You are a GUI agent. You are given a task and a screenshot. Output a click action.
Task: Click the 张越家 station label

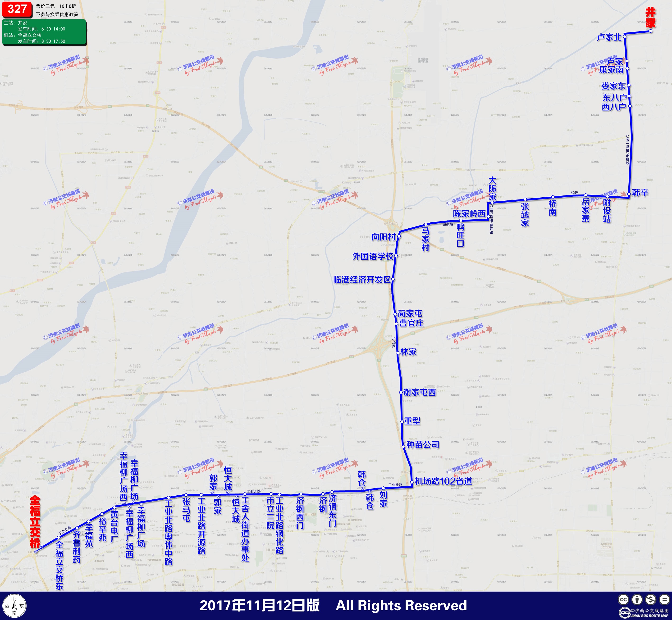[525, 214]
